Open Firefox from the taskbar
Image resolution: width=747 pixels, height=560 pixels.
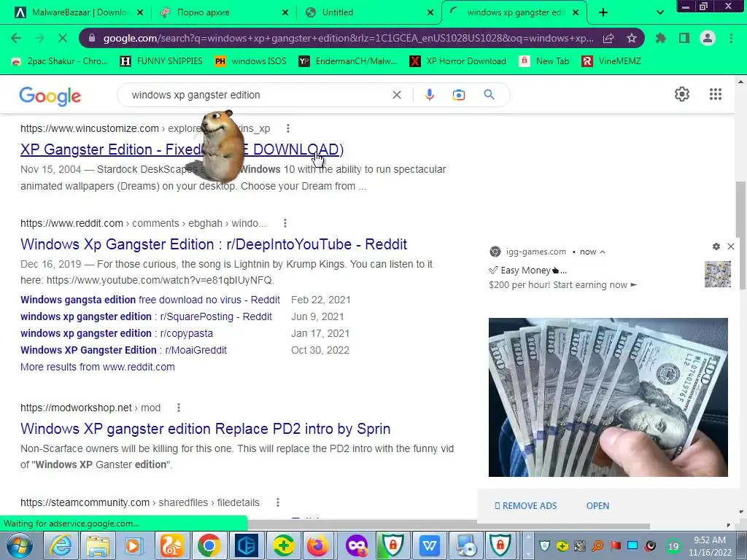318,545
